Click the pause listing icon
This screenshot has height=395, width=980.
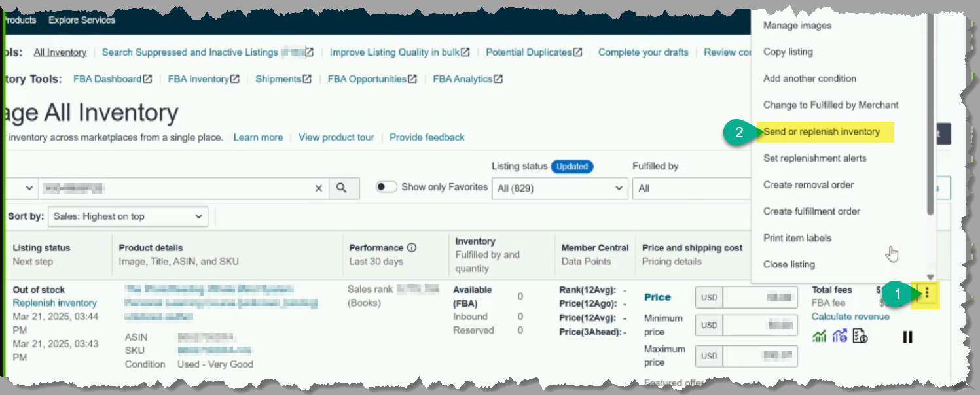907,337
